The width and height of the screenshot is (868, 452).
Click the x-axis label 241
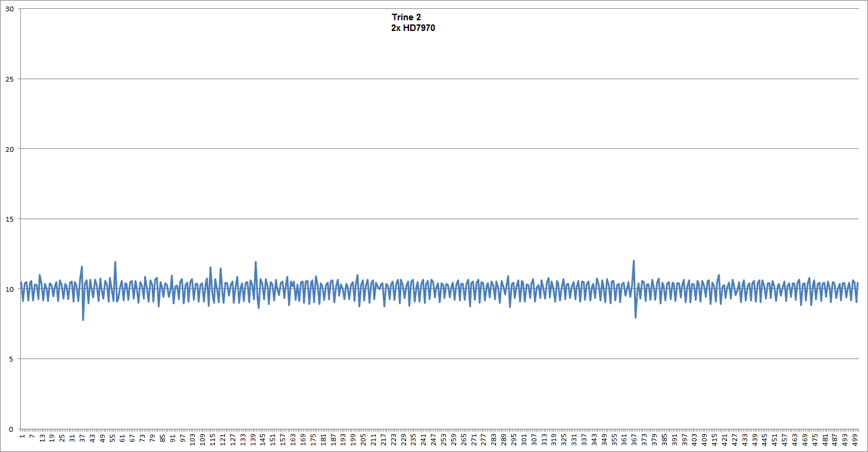click(423, 440)
